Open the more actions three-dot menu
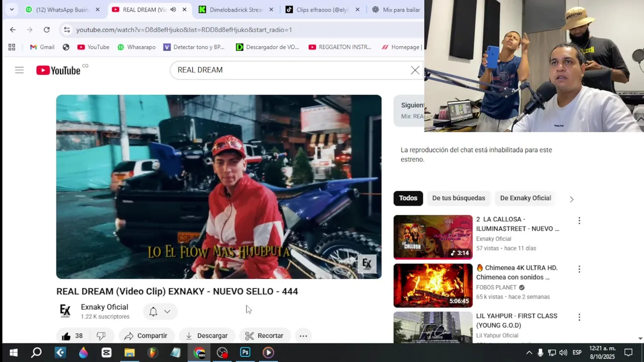Viewport: 644px width, 362px height. [303, 336]
